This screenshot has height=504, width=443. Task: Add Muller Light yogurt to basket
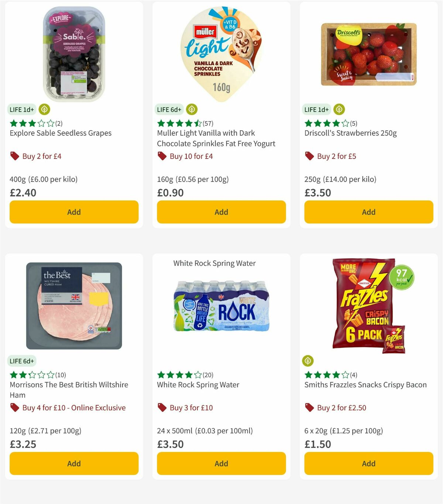click(221, 212)
